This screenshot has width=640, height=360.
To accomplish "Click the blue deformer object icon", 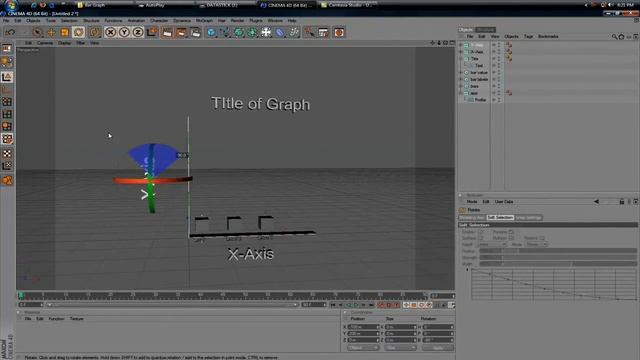I will (x=280, y=32).
